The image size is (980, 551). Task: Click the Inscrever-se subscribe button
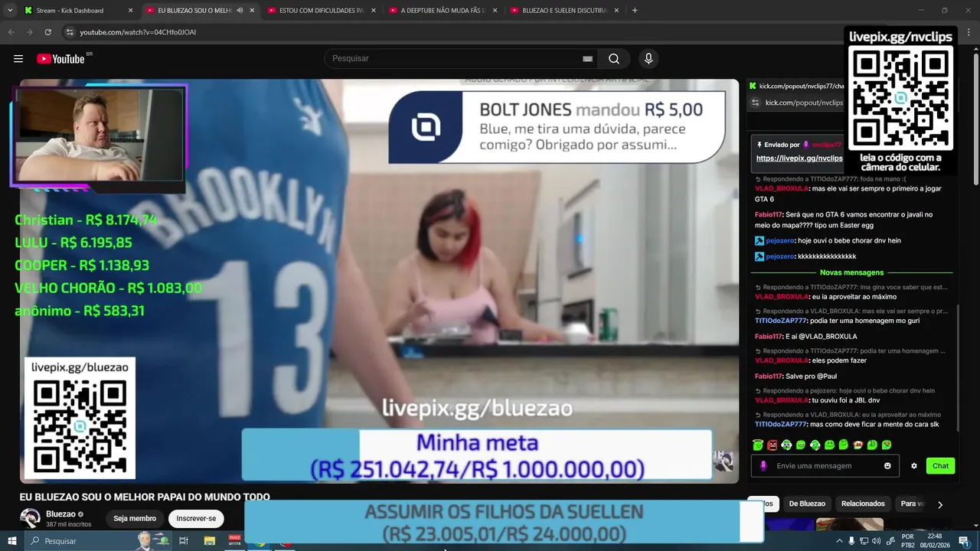[x=196, y=518]
